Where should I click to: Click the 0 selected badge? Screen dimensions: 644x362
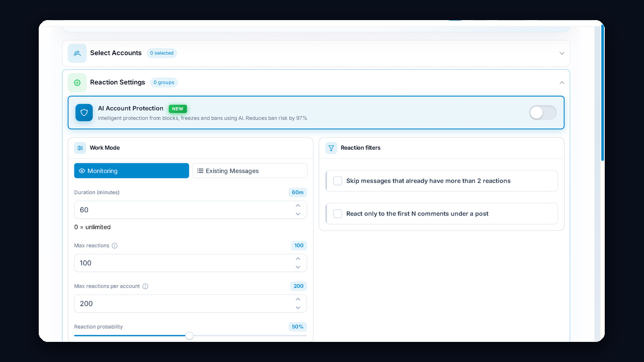coord(162,53)
